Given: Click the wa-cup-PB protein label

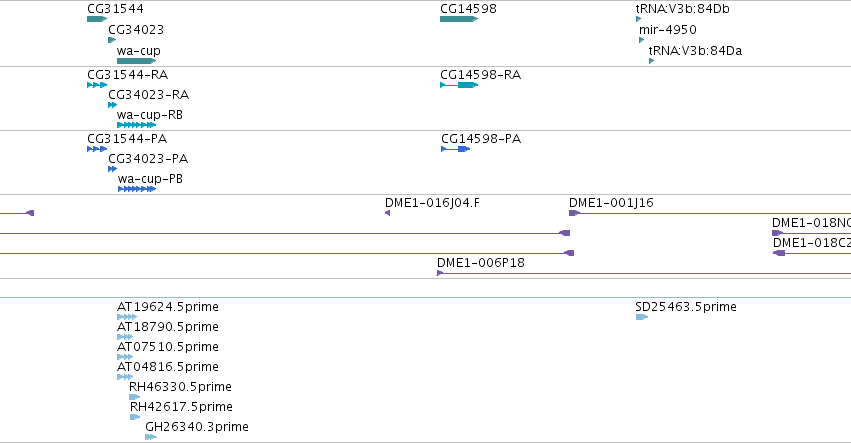Looking at the screenshot, I should pyautogui.click(x=150, y=179).
